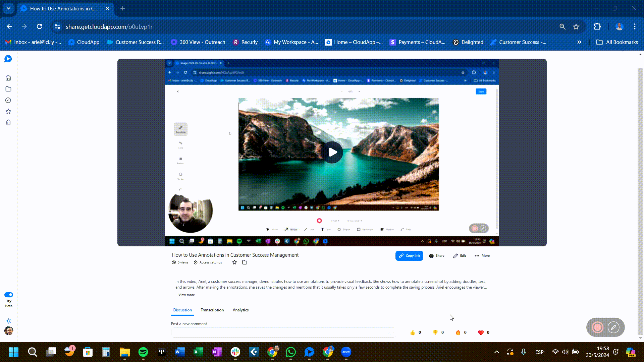
Task: Toggle the Try Beta switch
Action: [9, 295]
